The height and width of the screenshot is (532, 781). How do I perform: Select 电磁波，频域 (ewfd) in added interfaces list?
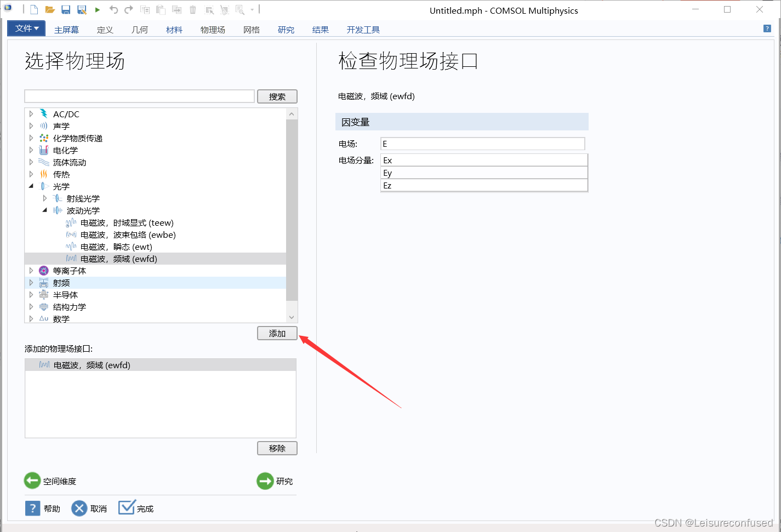tap(161, 365)
